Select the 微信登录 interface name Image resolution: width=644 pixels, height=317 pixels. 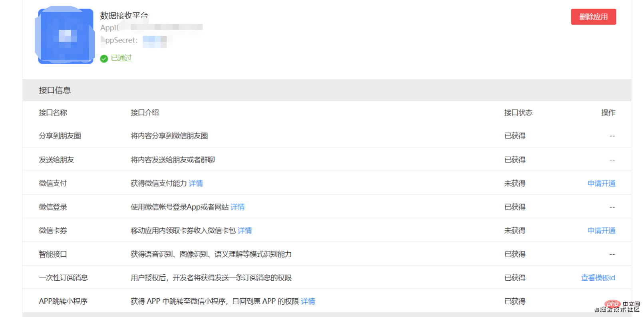click(x=53, y=207)
